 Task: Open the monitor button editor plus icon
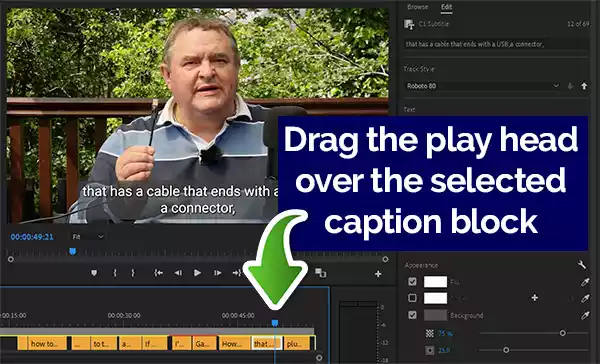point(378,274)
